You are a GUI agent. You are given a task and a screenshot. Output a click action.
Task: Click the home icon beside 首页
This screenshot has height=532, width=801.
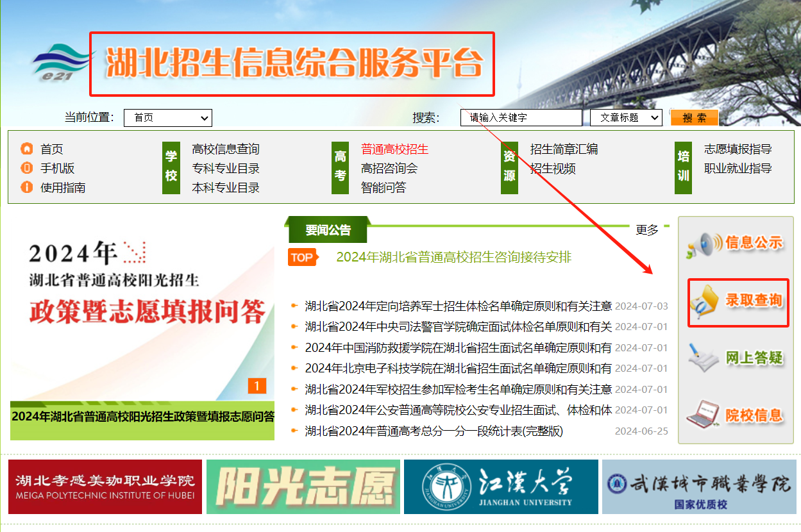pyautogui.click(x=26, y=148)
